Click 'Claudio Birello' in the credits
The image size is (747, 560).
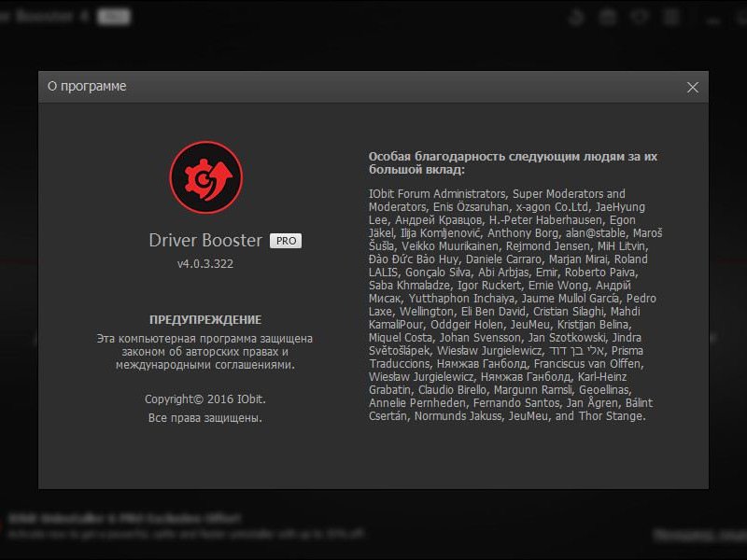coord(453,390)
